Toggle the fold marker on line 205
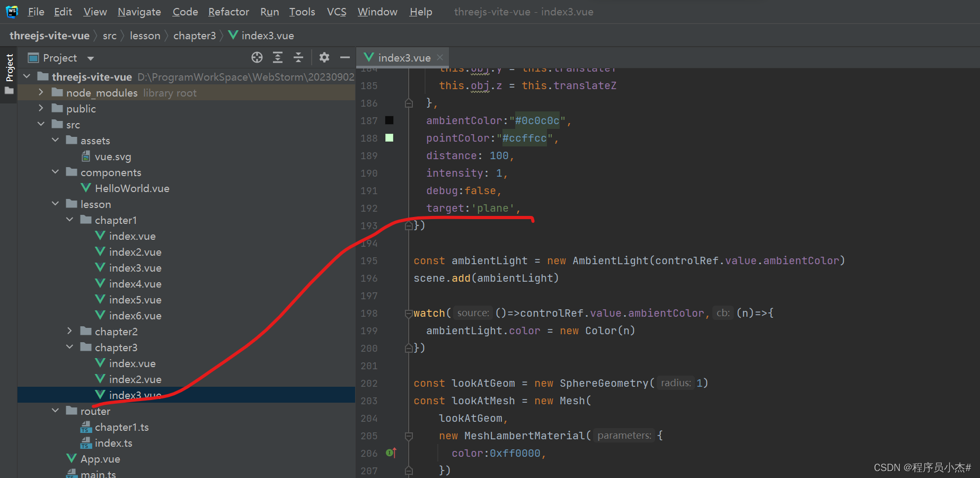 point(409,436)
